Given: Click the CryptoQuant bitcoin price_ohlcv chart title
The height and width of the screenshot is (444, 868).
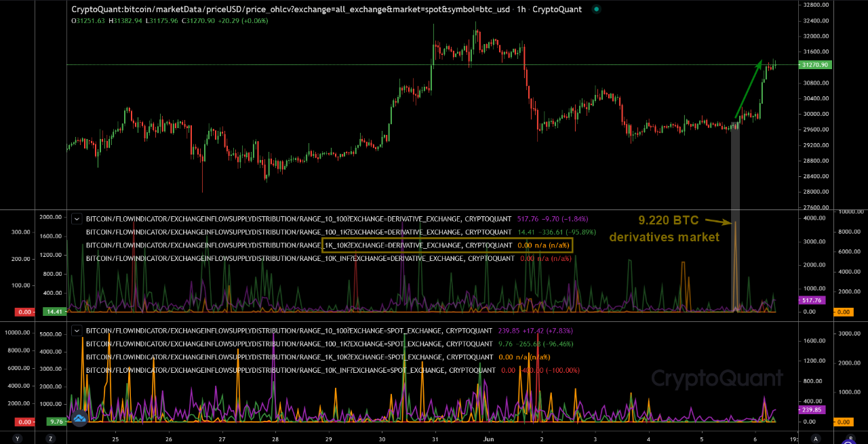Looking at the screenshot, I should pos(290,10).
